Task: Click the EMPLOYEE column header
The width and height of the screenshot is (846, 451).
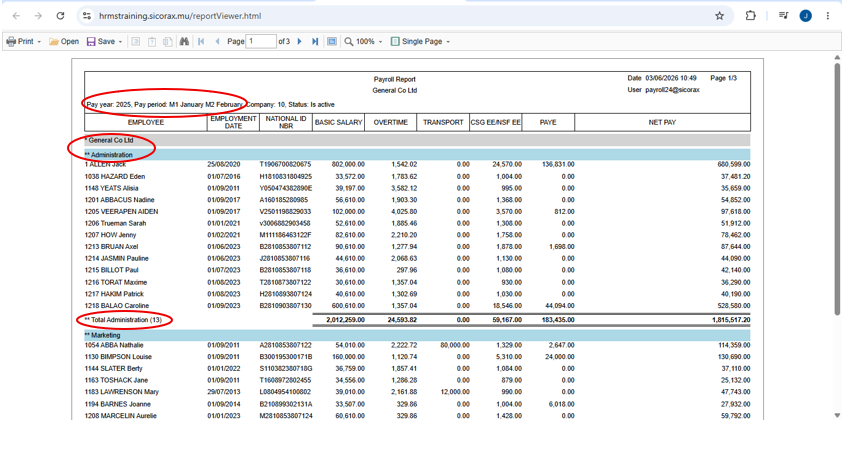Action: [146, 122]
